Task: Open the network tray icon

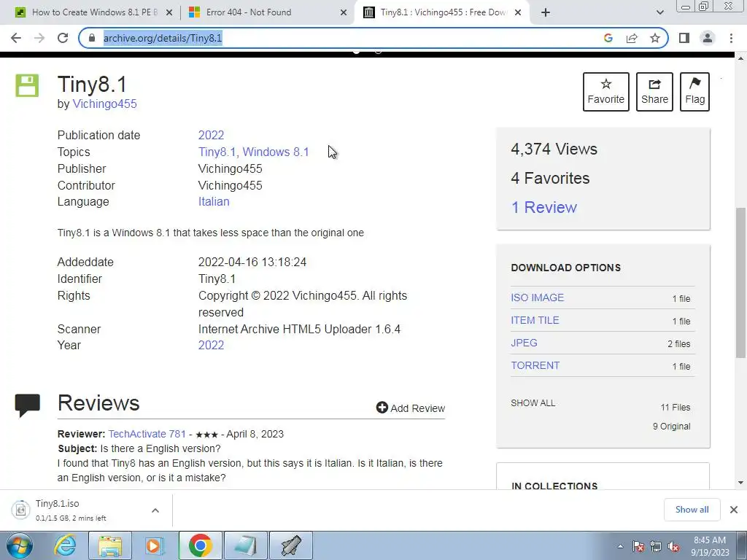Action: point(656,546)
